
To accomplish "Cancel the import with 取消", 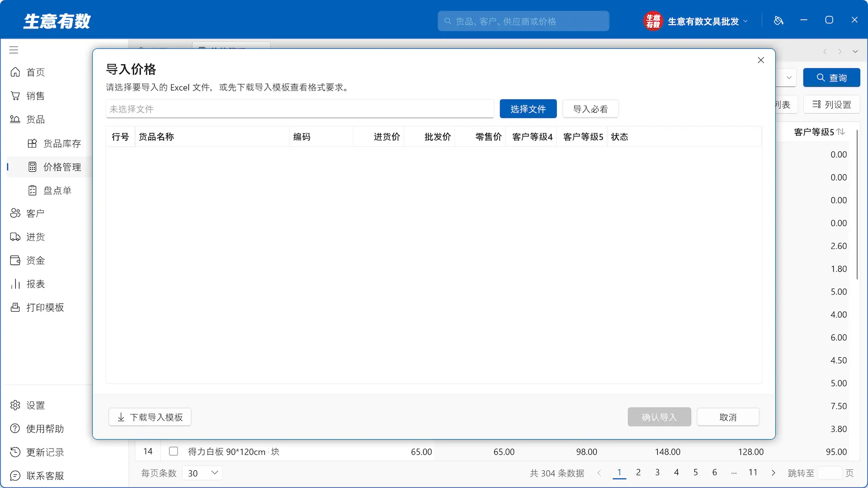I will pyautogui.click(x=728, y=417).
